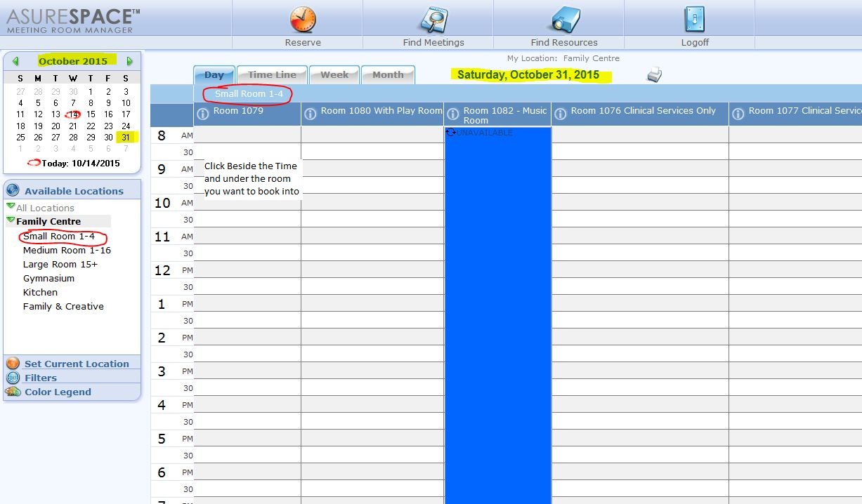Image resolution: width=862 pixels, height=504 pixels.
Task: Click the Reserve menu label
Action: pyautogui.click(x=303, y=42)
